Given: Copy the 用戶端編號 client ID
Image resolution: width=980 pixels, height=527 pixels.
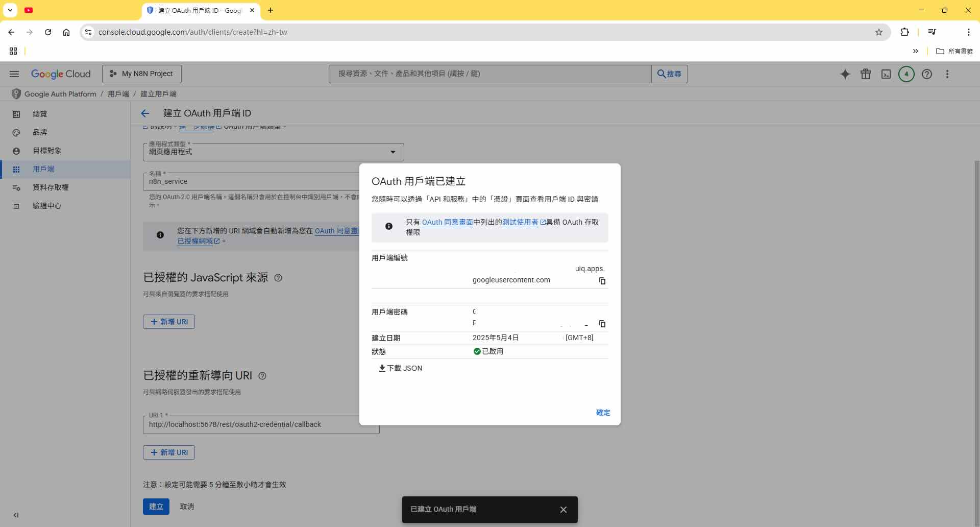Looking at the screenshot, I should 603,281.
